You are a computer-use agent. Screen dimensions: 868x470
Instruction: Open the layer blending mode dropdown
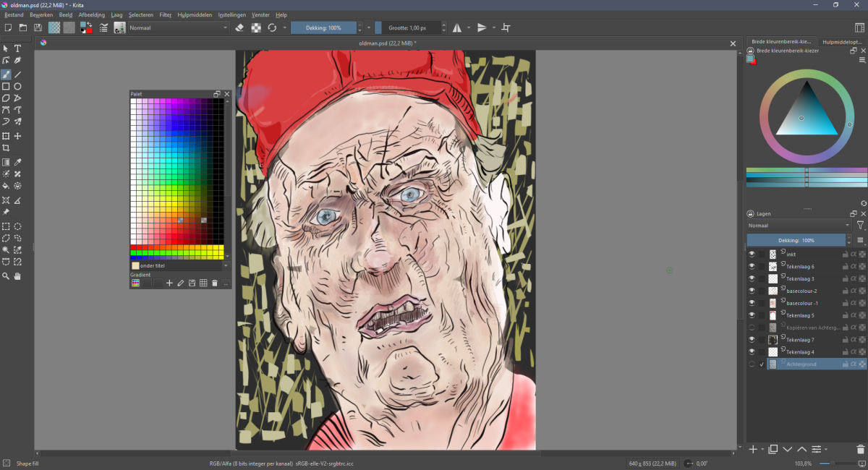(799, 226)
